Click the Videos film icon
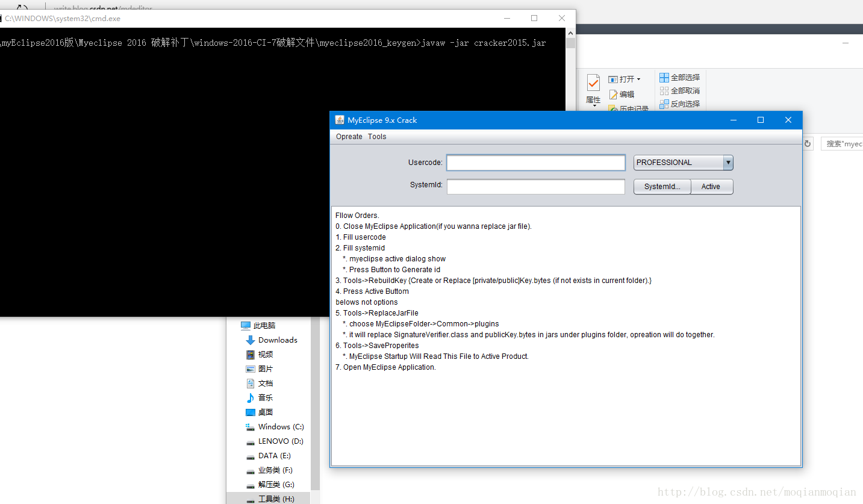The height and width of the screenshot is (504, 863). pyautogui.click(x=251, y=355)
